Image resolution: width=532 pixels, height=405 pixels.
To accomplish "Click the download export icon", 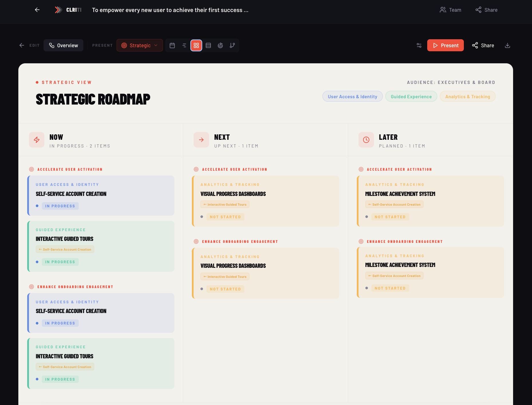I will tap(507, 45).
